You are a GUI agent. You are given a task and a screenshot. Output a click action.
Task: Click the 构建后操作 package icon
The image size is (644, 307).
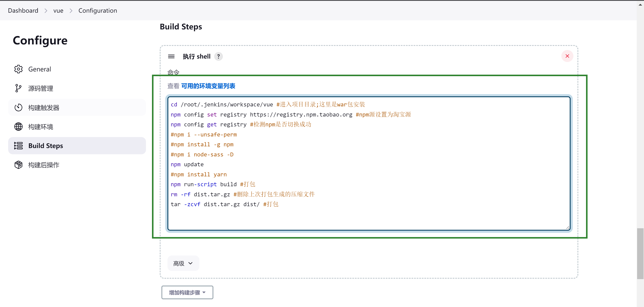point(18,165)
